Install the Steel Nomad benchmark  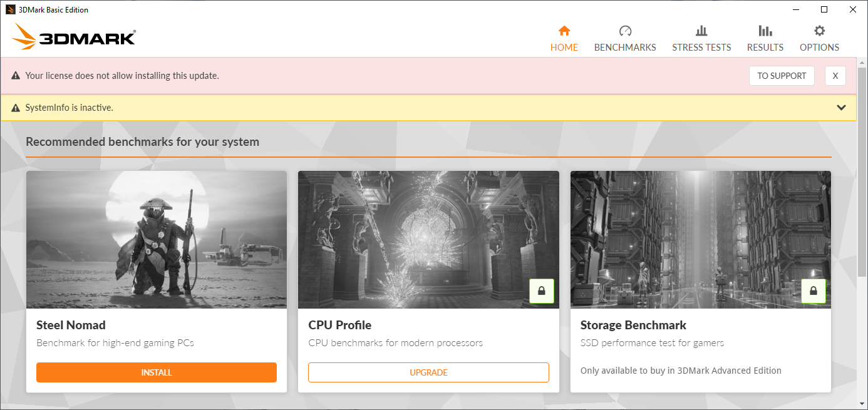157,372
